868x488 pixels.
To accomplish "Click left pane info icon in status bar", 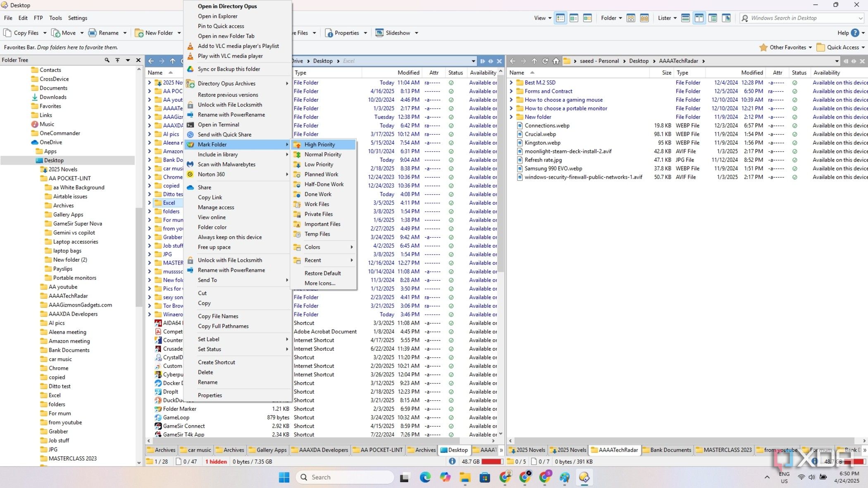I will (x=452, y=462).
